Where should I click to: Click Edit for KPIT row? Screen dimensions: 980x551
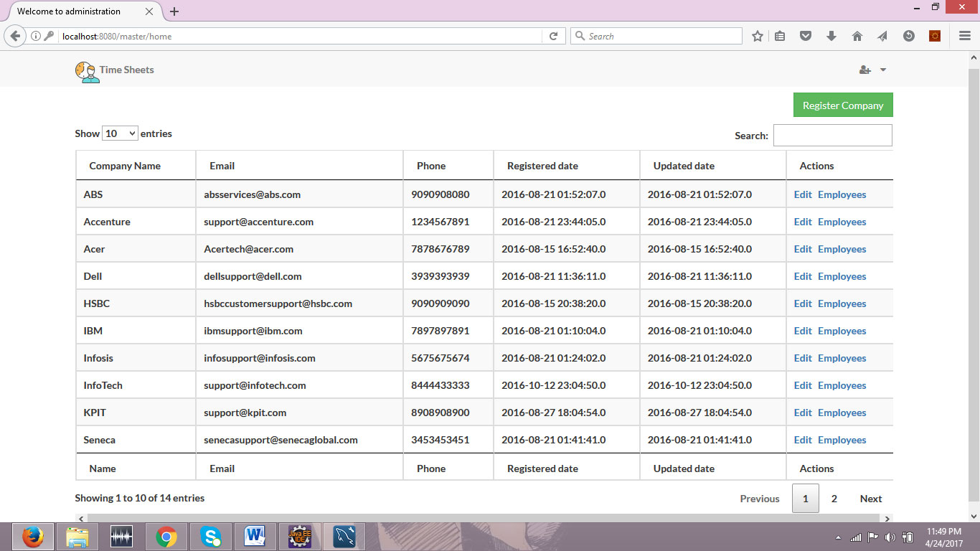click(803, 413)
